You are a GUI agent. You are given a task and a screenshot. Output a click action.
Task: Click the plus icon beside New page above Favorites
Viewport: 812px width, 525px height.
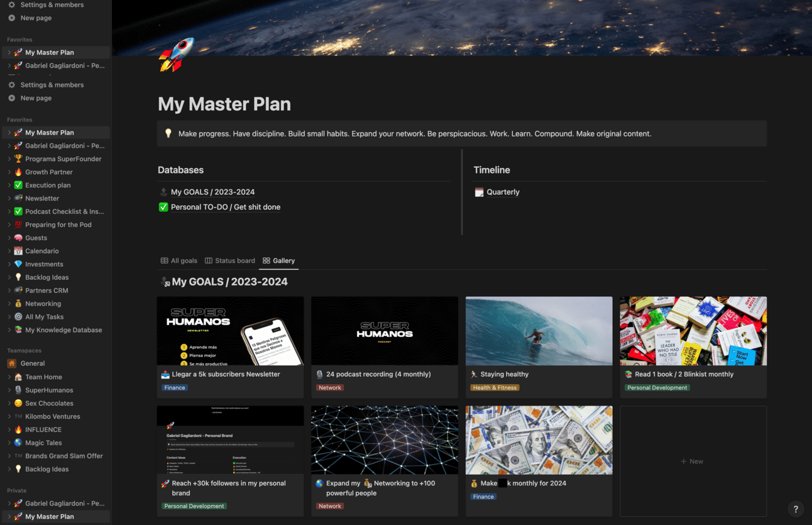pyautogui.click(x=11, y=18)
